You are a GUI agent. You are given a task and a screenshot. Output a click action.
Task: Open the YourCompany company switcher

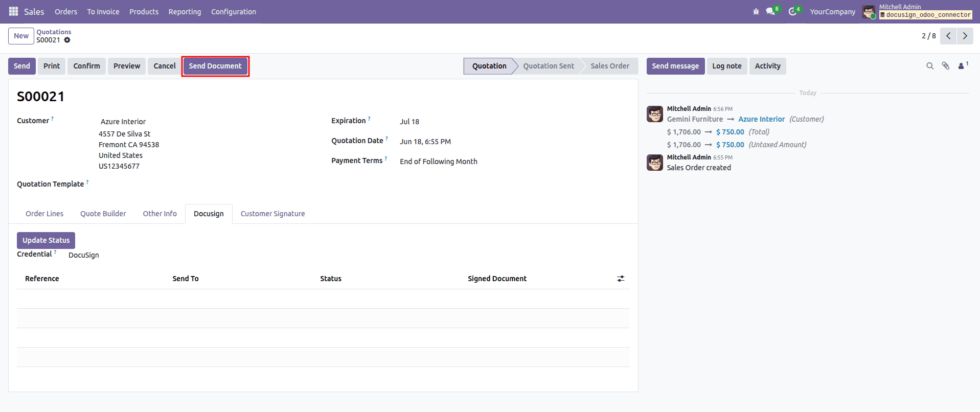832,11
